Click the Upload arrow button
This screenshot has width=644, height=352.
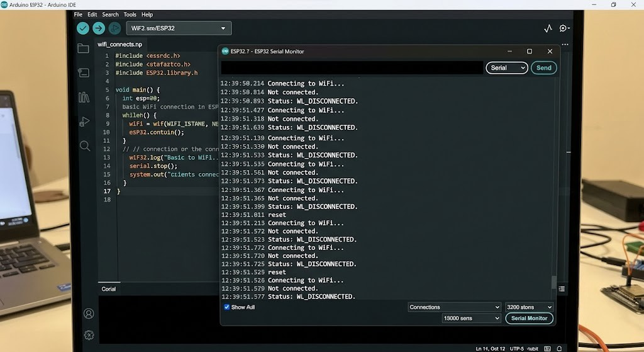point(99,28)
